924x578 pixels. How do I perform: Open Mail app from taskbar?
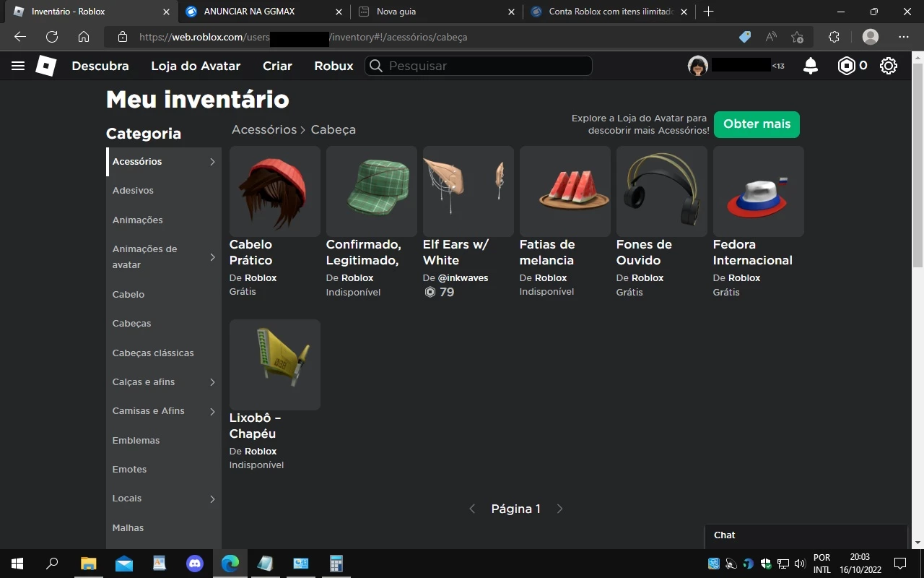point(124,564)
